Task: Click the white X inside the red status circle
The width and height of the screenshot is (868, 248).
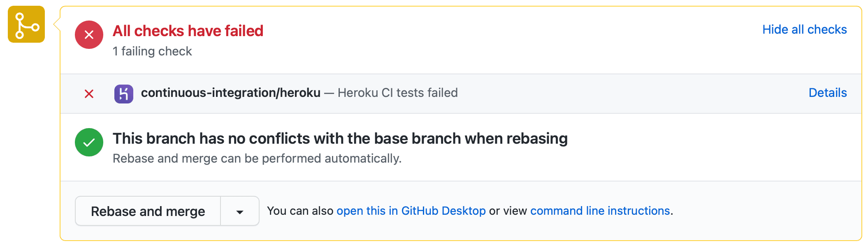Action: click(89, 34)
